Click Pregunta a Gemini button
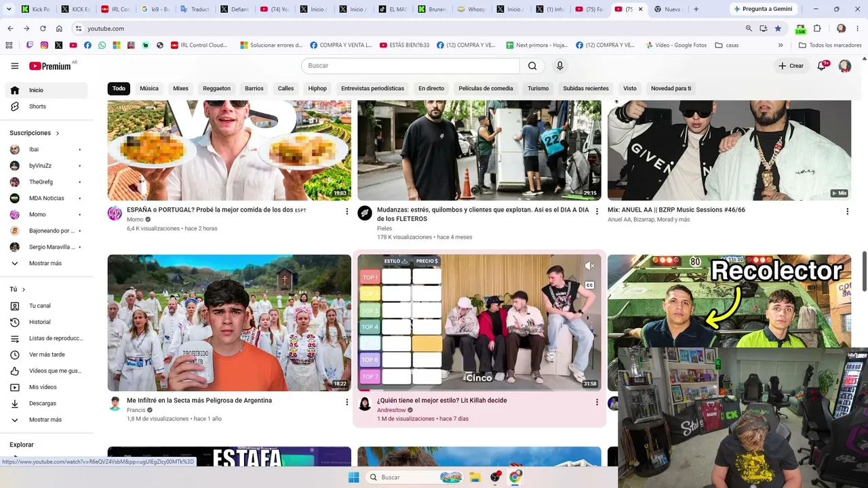Screen dimensions: 868x488 coord(763,9)
